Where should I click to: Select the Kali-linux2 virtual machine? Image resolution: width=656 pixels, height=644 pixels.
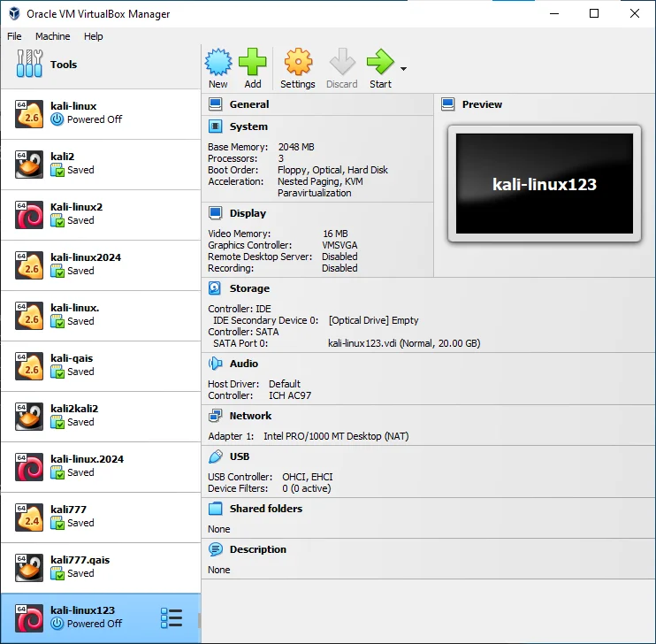pyautogui.click(x=101, y=215)
